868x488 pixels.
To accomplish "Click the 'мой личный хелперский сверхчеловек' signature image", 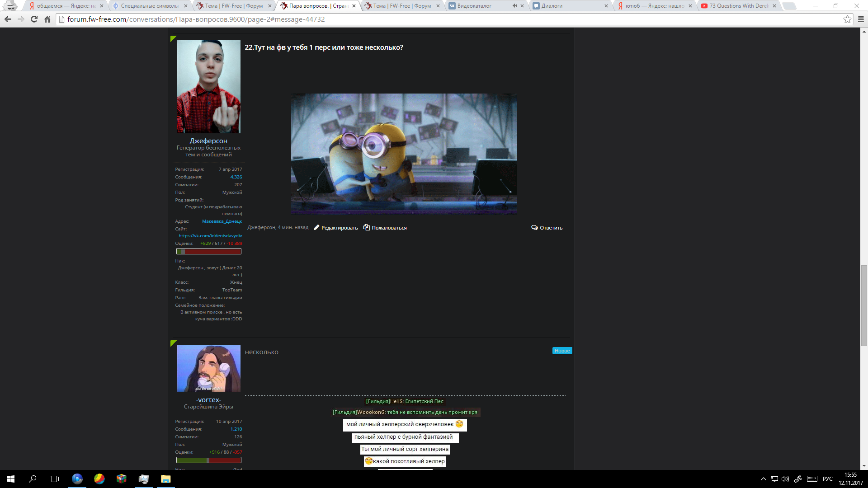I will coord(405,425).
